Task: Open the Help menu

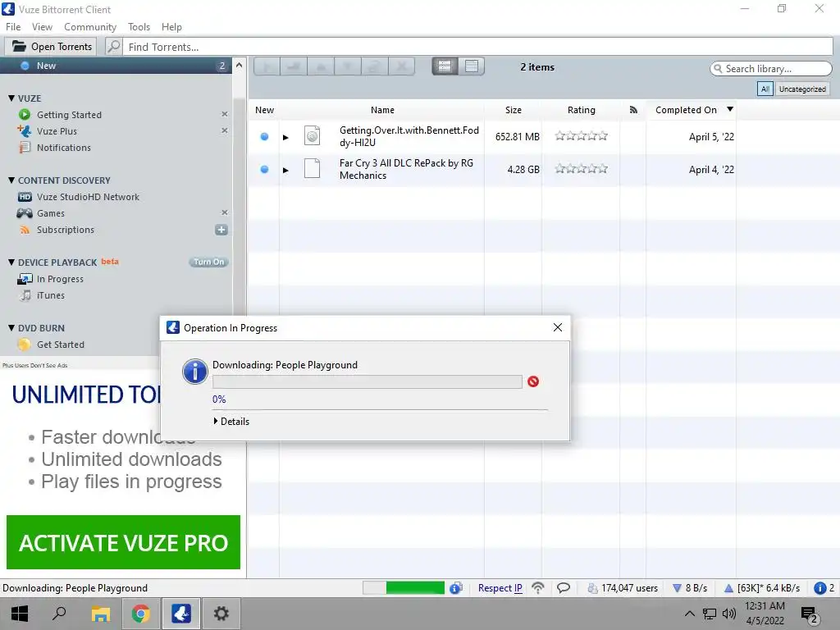Action: tap(171, 27)
